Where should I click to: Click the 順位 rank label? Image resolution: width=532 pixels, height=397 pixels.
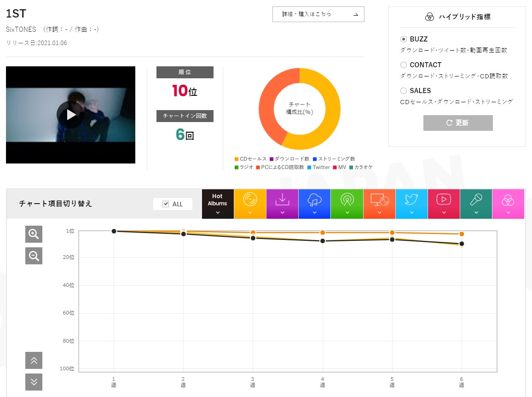(185, 72)
